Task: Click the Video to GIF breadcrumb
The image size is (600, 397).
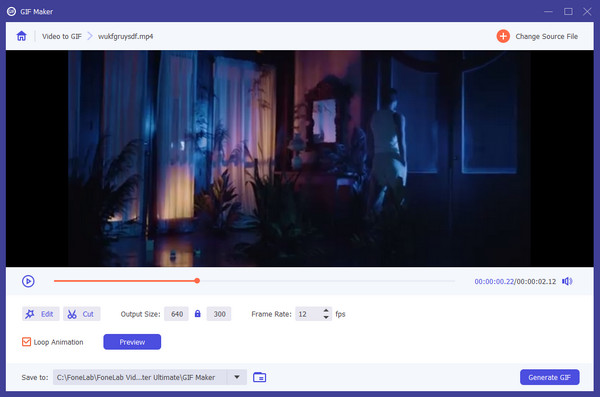Action: (62, 36)
